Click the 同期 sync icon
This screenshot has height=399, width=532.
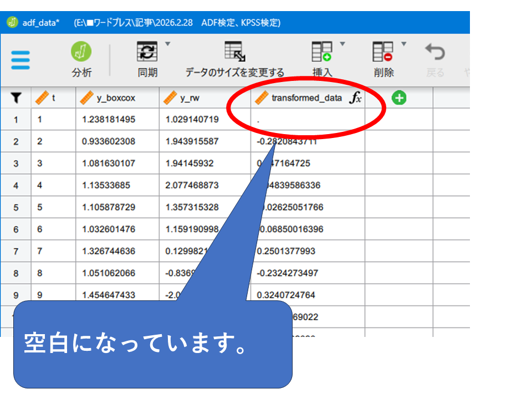pyautogui.click(x=147, y=53)
